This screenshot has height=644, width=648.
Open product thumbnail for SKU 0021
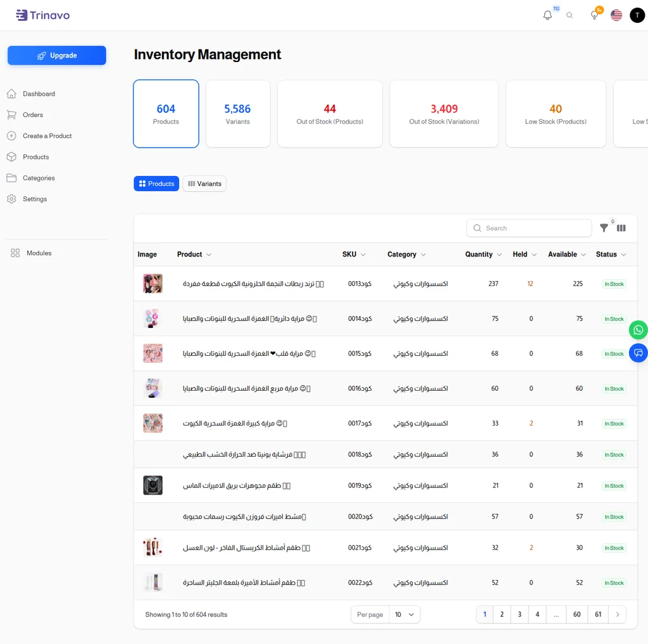pyautogui.click(x=153, y=548)
